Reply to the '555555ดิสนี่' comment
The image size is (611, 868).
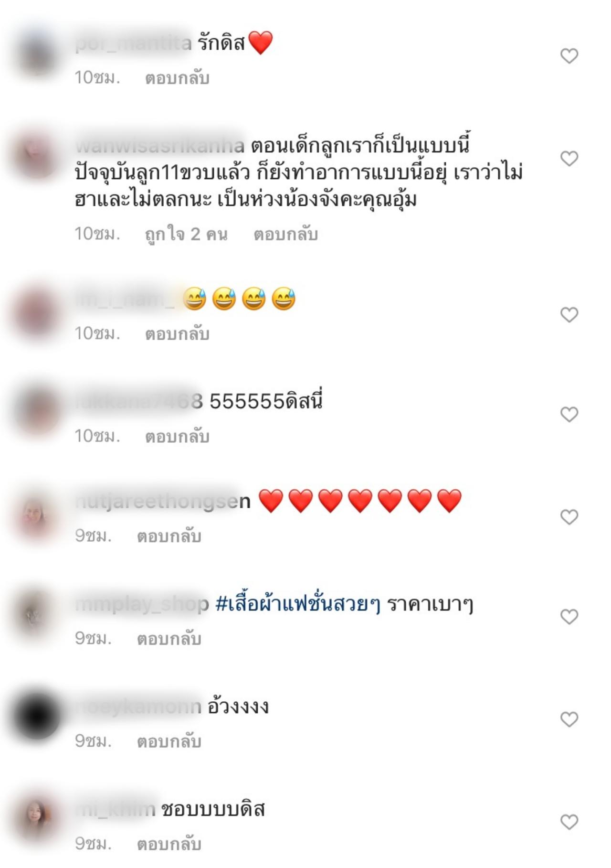pos(177,436)
